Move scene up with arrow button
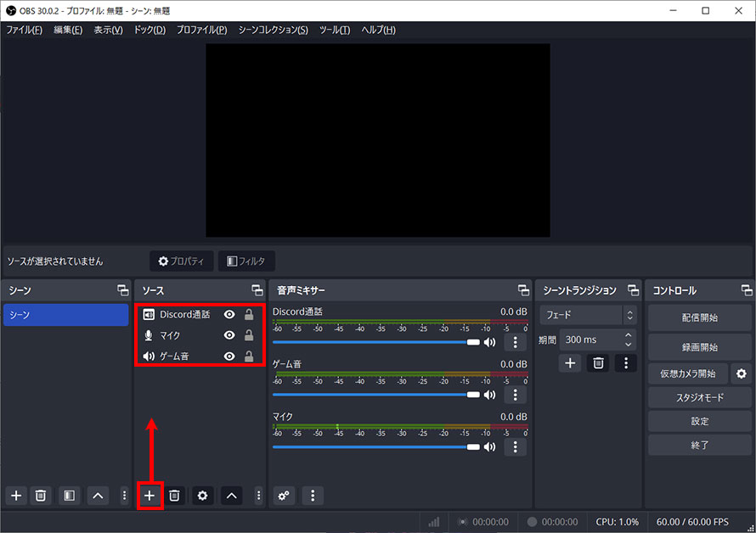The width and height of the screenshot is (756, 533). pos(98,496)
